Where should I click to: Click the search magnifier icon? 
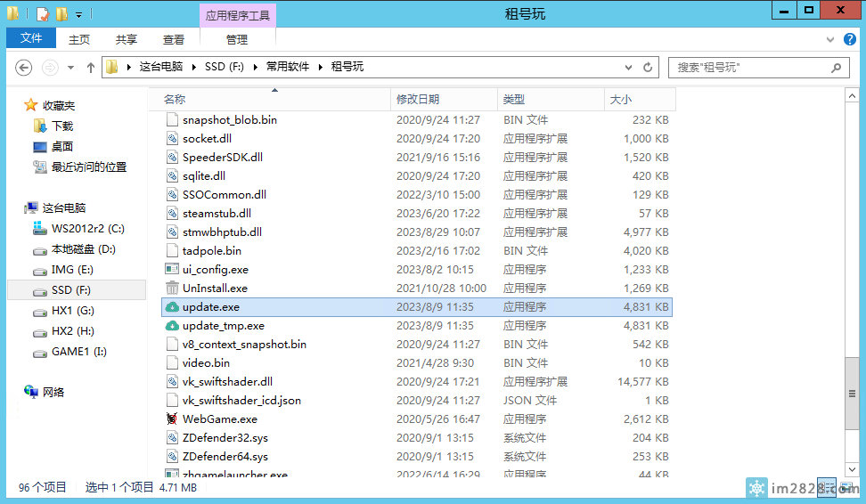click(837, 68)
